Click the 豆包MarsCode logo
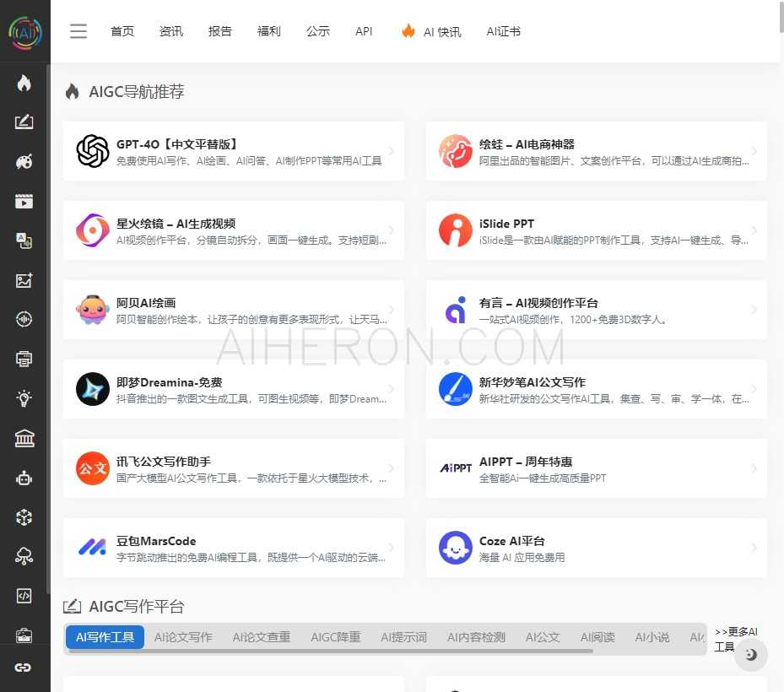Viewport: 784px width, 692px height. pos(93,548)
